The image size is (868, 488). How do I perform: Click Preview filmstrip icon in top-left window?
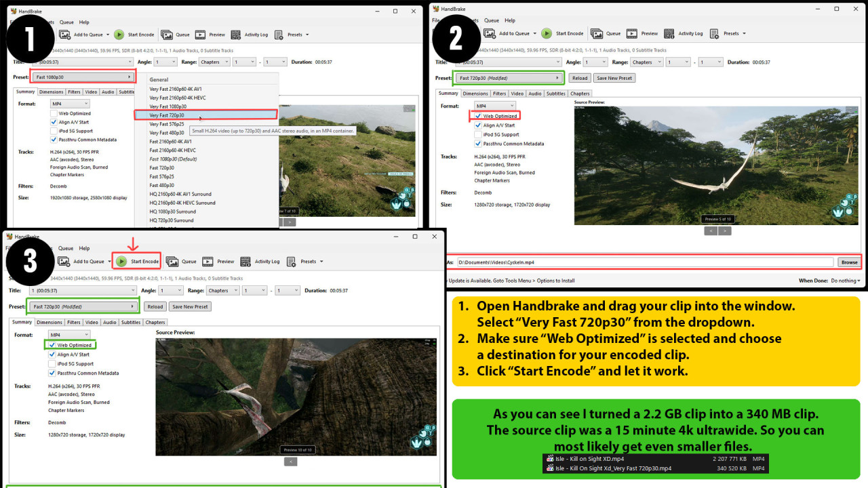click(201, 35)
